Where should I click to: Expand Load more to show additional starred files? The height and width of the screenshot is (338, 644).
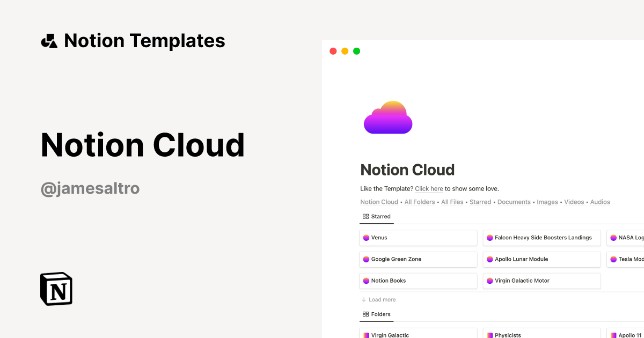[x=378, y=299]
